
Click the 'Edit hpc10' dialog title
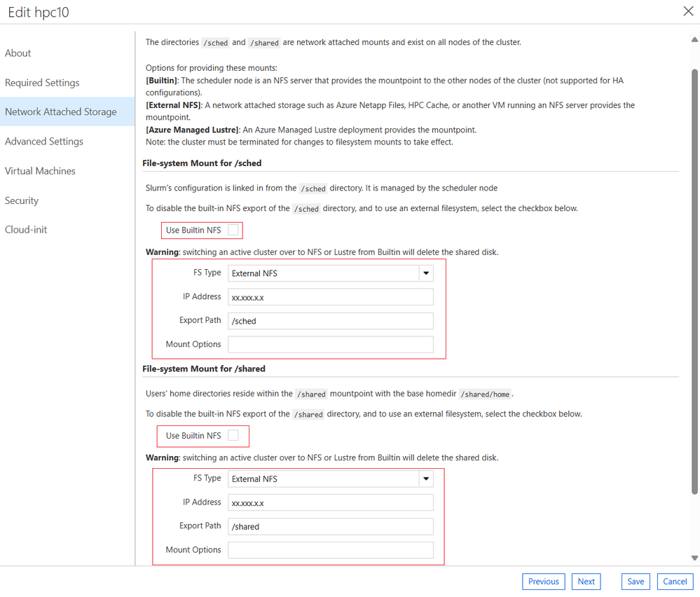tap(39, 12)
